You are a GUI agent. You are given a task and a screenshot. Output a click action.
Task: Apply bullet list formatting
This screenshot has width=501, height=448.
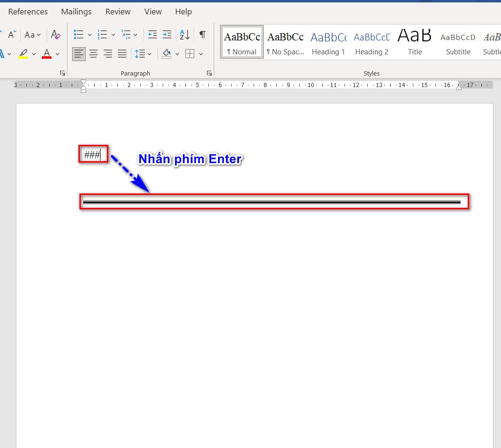click(x=78, y=35)
